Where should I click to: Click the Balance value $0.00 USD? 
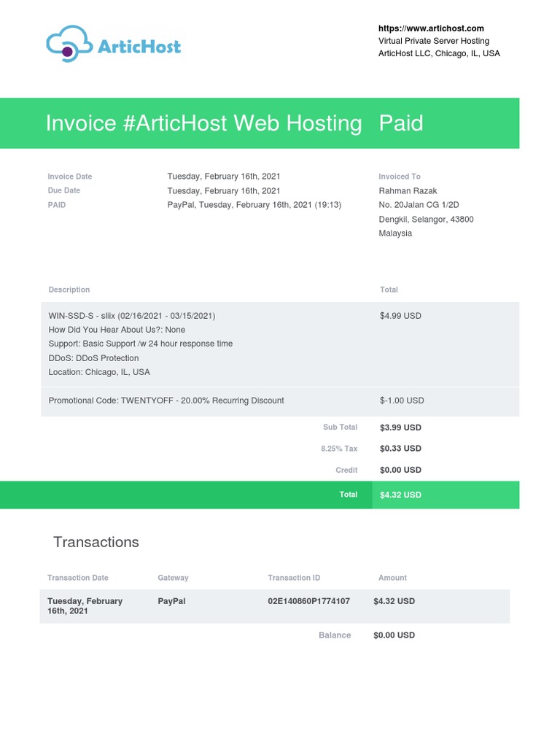394,635
